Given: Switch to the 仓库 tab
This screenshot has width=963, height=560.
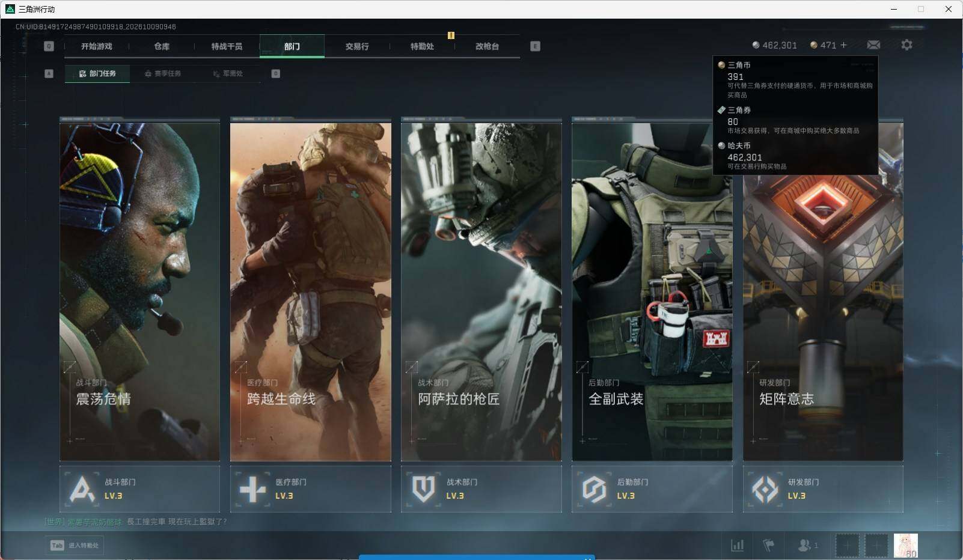Looking at the screenshot, I should tap(162, 46).
